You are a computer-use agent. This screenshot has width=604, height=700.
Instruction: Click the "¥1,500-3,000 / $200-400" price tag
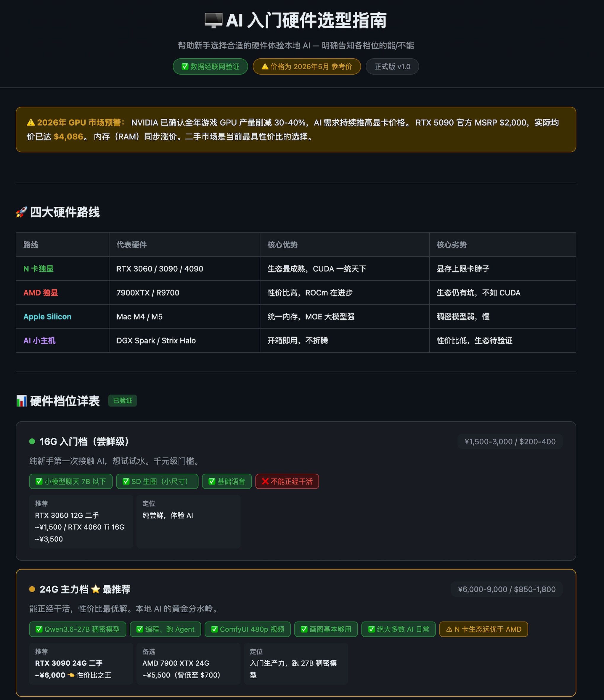coord(510,441)
